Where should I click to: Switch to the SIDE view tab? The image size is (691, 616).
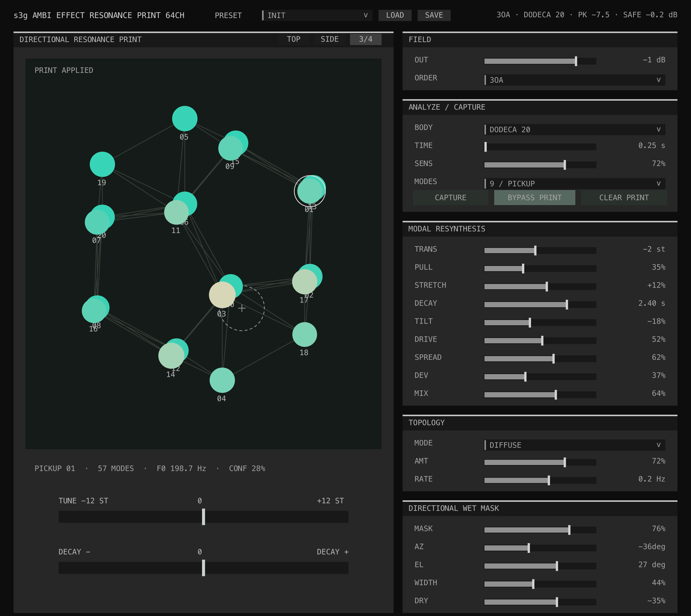[x=329, y=39]
